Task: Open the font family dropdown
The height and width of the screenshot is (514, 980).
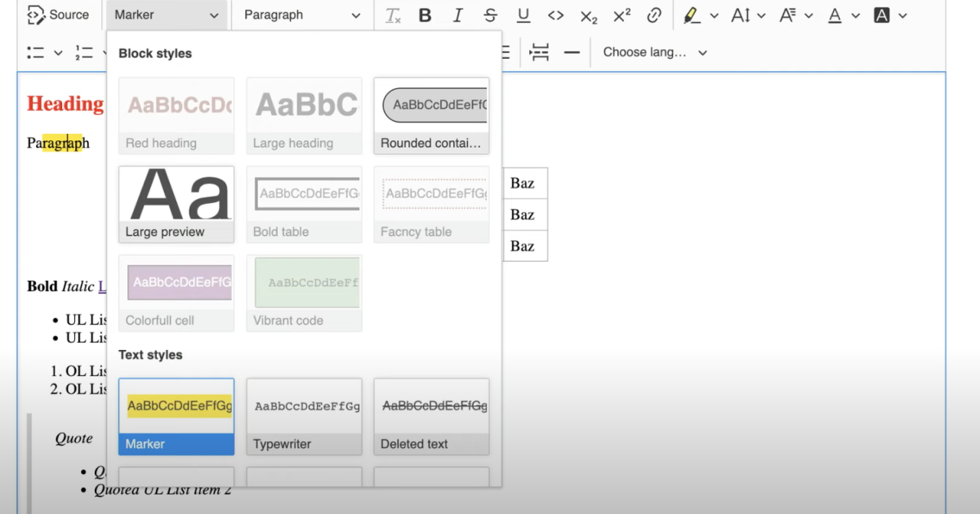Action: [795, 16]
